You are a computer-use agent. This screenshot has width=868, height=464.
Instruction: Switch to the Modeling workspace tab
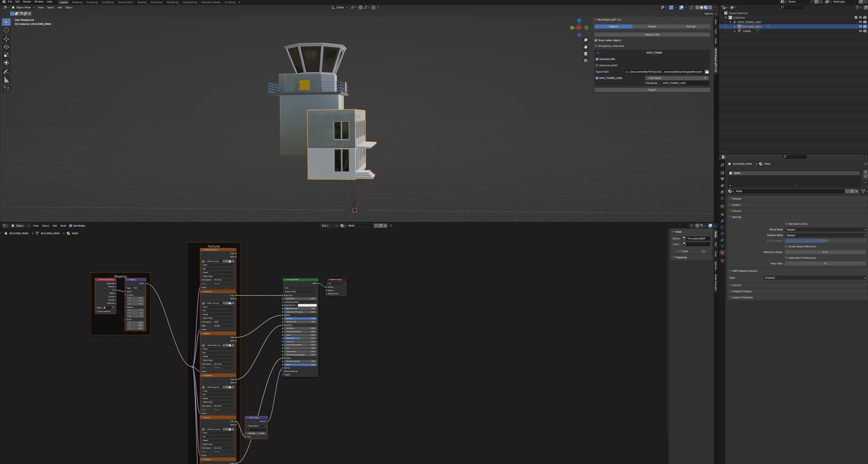(x=77, y=2)
